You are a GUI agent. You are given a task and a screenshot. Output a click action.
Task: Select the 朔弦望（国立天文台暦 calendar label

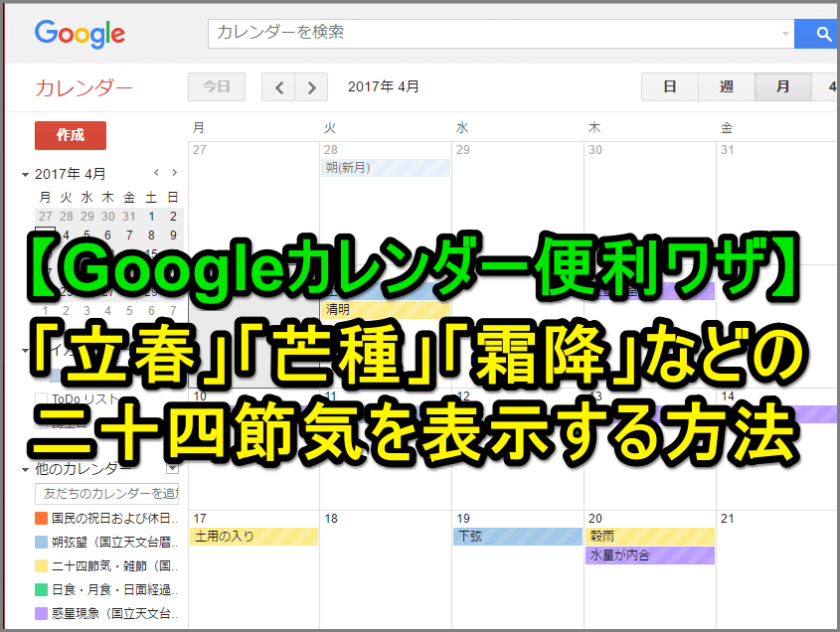pyautogui.click(x=114, y=542)
